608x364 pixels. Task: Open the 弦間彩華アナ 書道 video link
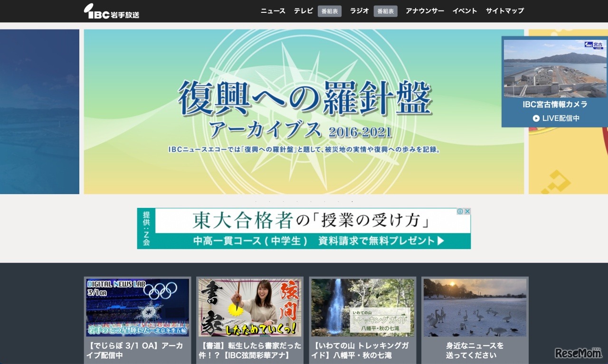click(249, 308)
